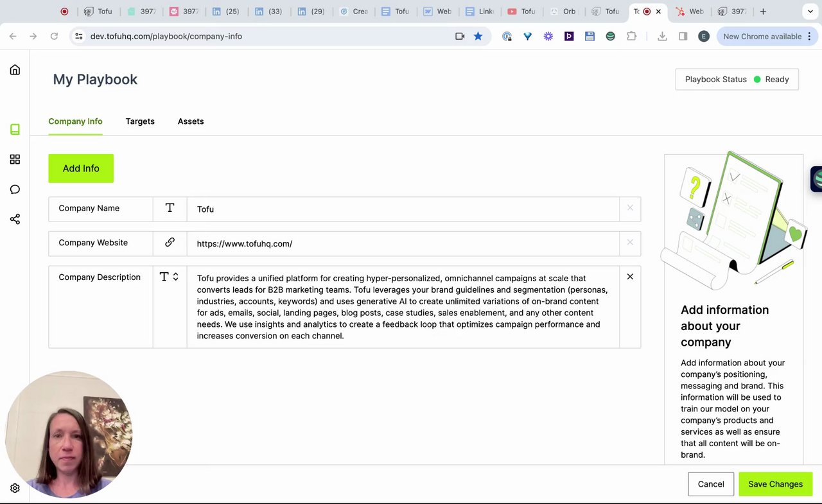
Task: Edit the Company Name field containing Tofu
Action: tap(403, 209)
